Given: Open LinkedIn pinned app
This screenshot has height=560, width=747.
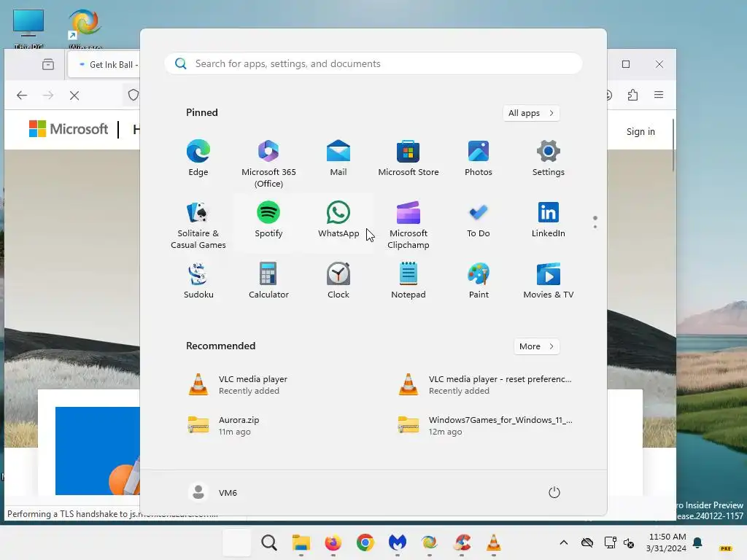Looking at the screenshot, I should pyautogui.click(x=549, y=220).
